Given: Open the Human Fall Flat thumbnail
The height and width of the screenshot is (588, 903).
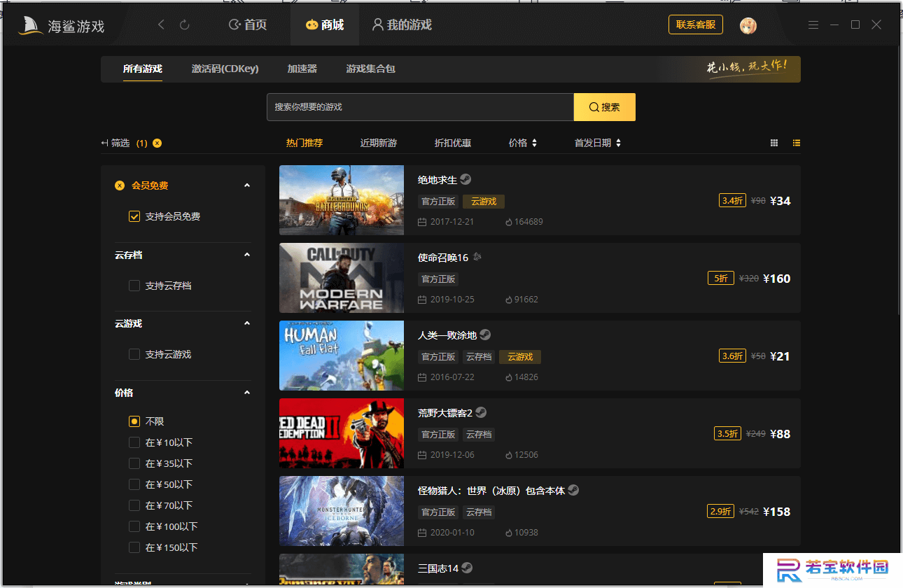Looking at the screenshot, I should click(x=342, y=356).
